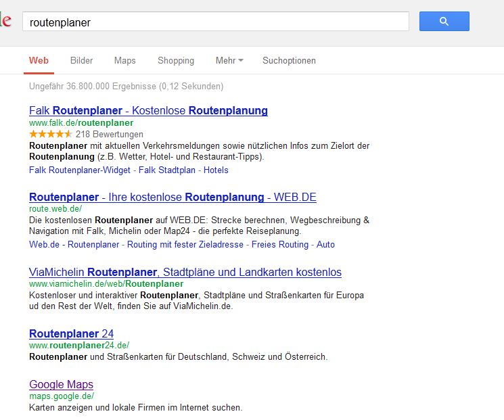Viewport: 504px width, 420px height.
Task: Open Routenplaner sitelink under WEB.DE result
Action: [x=93, y=245]
